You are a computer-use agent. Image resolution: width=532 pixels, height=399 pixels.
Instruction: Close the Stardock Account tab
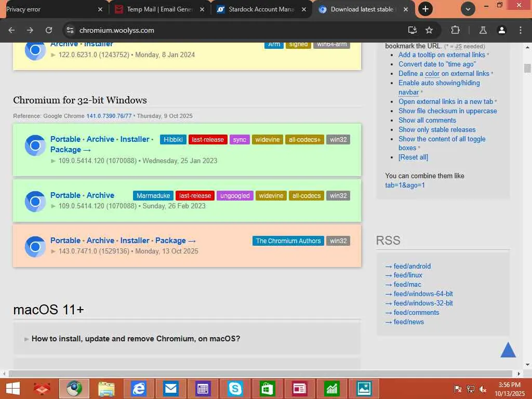click(x=303, y=9)
